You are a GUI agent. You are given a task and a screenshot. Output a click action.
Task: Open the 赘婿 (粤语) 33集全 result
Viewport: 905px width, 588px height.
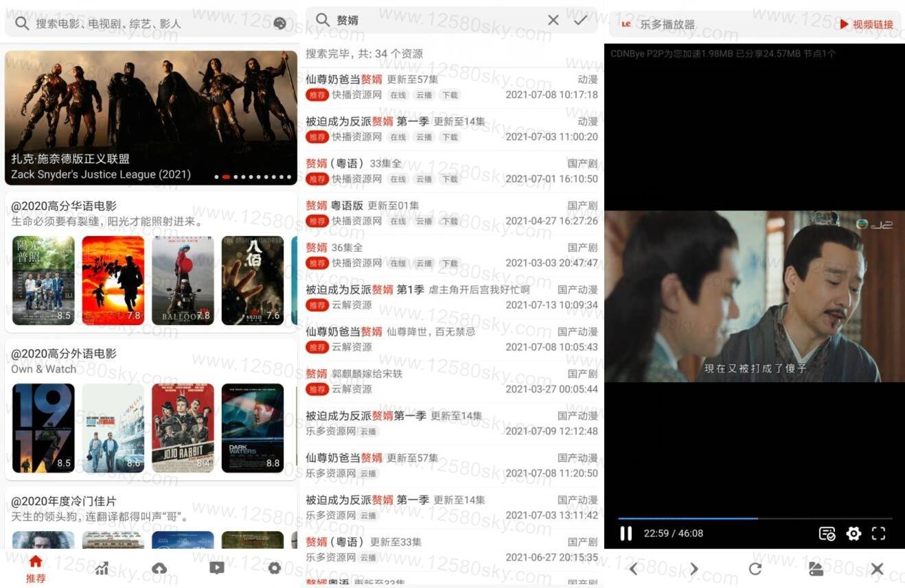[x=451, y=171]
